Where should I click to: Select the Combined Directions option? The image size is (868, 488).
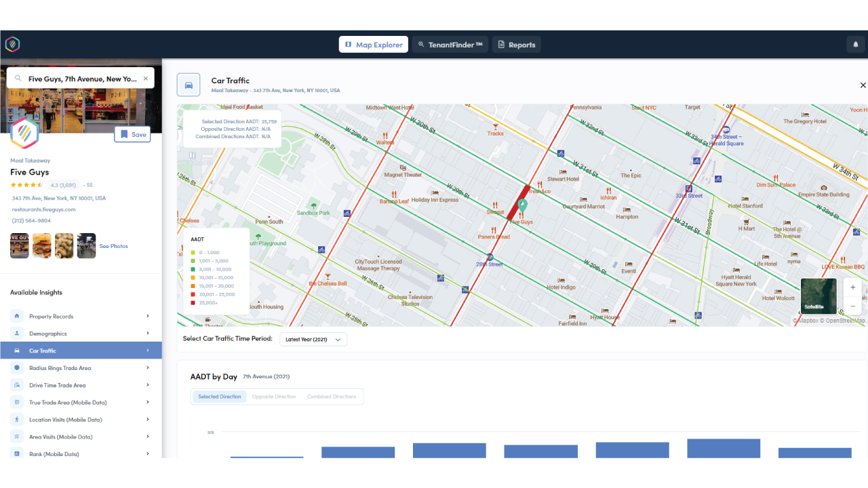tap(332, 396)
